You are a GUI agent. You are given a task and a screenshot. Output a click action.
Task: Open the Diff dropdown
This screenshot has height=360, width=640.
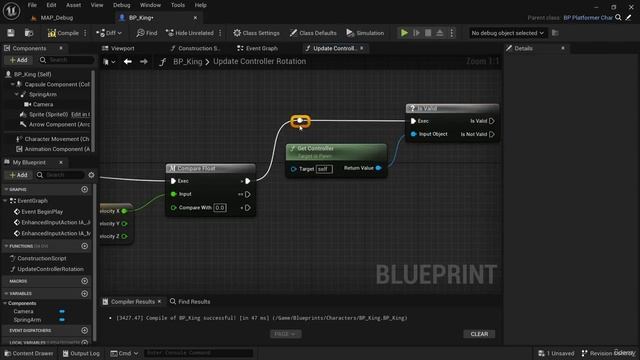coord(109,33)
